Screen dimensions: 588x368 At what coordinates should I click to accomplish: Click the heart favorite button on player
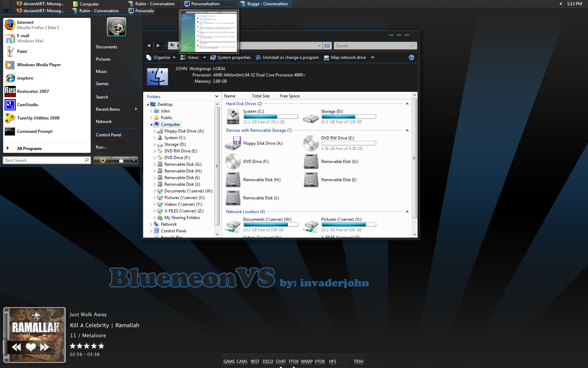coord(31,347)
